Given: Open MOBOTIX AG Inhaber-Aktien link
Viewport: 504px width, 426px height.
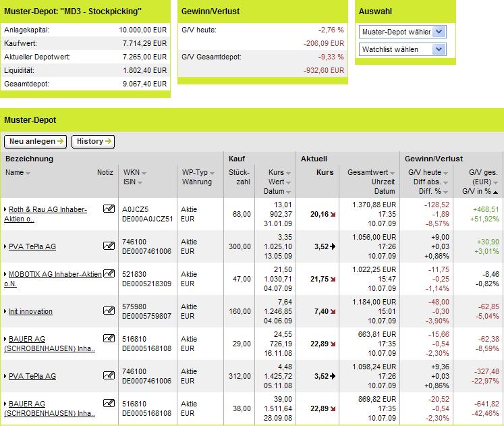Looking at the screenshot, I should [53, 279].
